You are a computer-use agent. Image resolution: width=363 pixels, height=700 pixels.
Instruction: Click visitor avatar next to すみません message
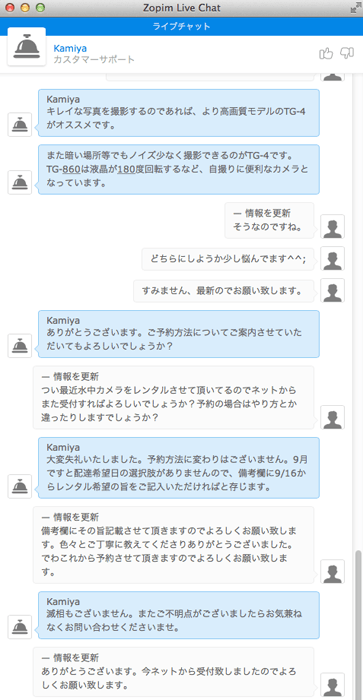pos(333,290)
